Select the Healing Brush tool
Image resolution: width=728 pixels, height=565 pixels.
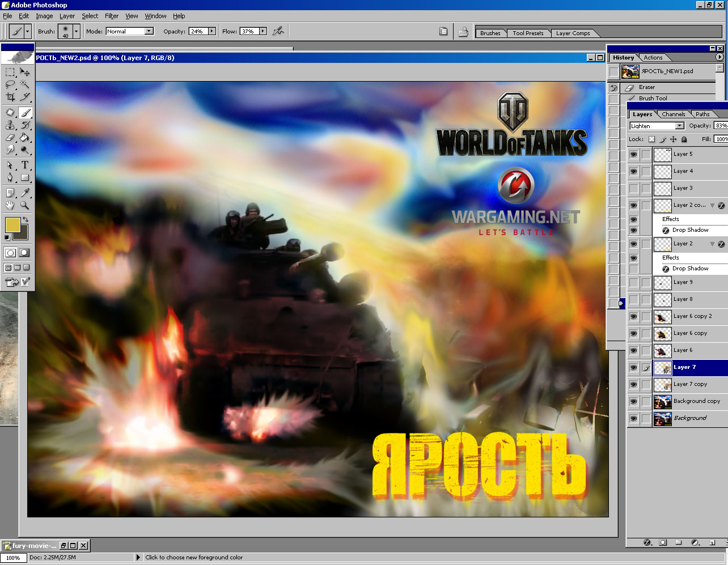coord(10,113)
